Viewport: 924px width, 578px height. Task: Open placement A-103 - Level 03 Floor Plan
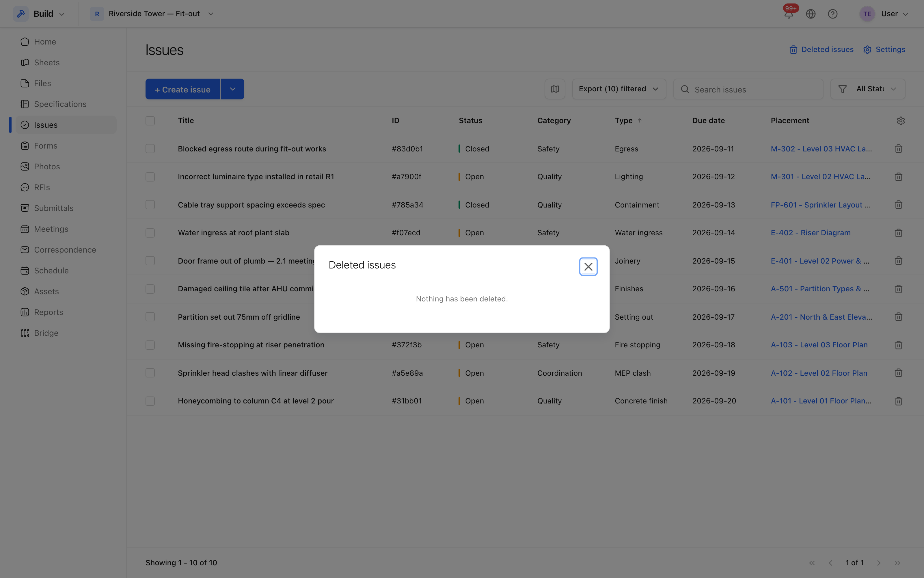point(819,345)
